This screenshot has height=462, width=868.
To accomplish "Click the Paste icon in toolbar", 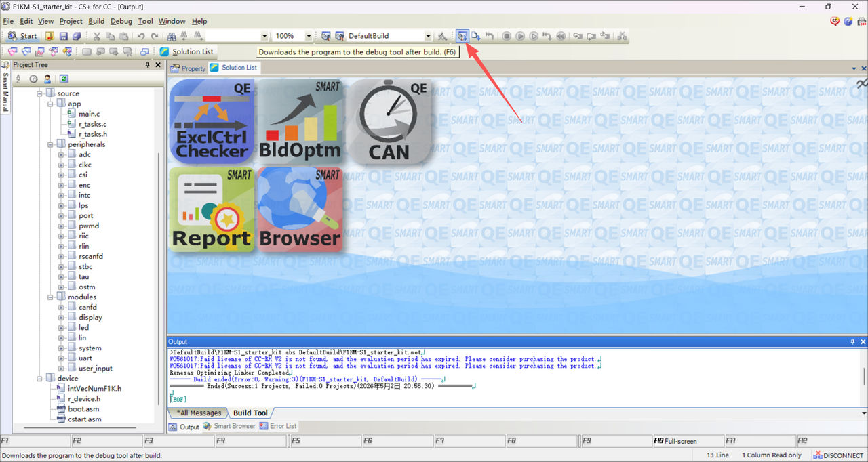I will pos(123,36).
